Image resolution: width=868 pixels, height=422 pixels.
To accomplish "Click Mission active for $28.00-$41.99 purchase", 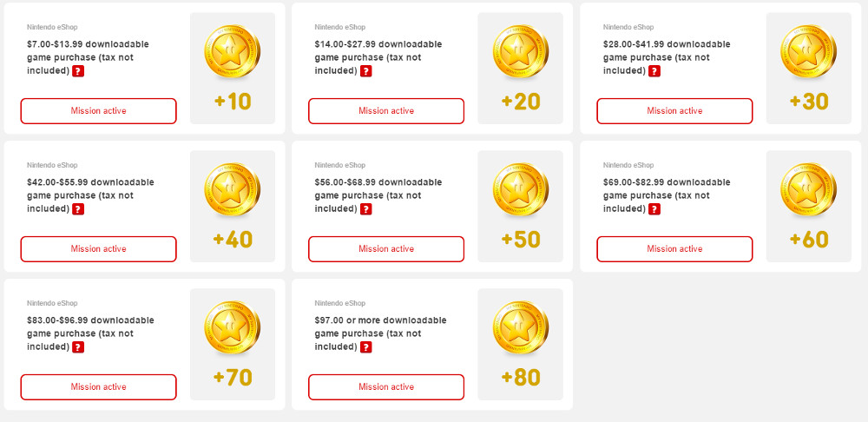I will click(674, 111).
